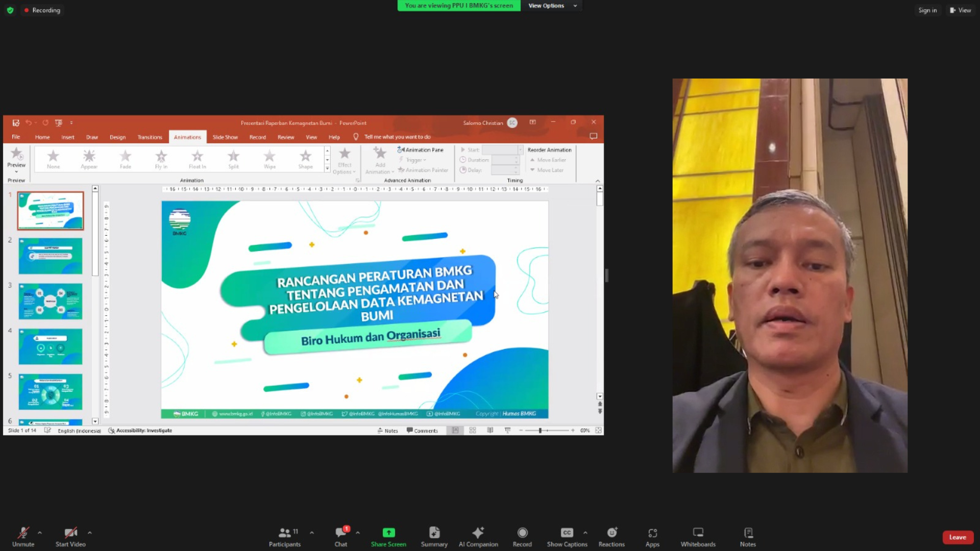Select the Wipe animation effect
The height and width of the screenshot is (551, 980).
tap(269, 159)
